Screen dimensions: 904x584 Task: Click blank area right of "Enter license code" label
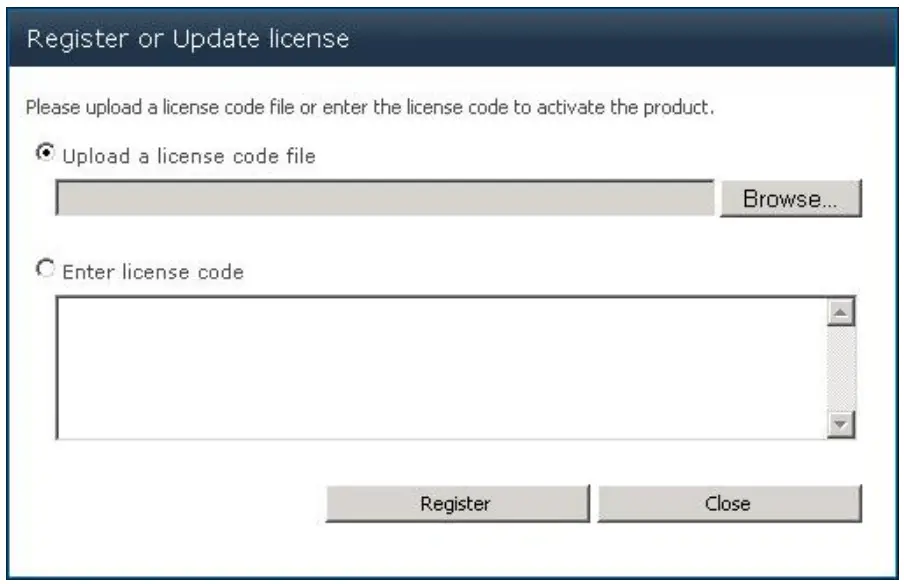550,270
